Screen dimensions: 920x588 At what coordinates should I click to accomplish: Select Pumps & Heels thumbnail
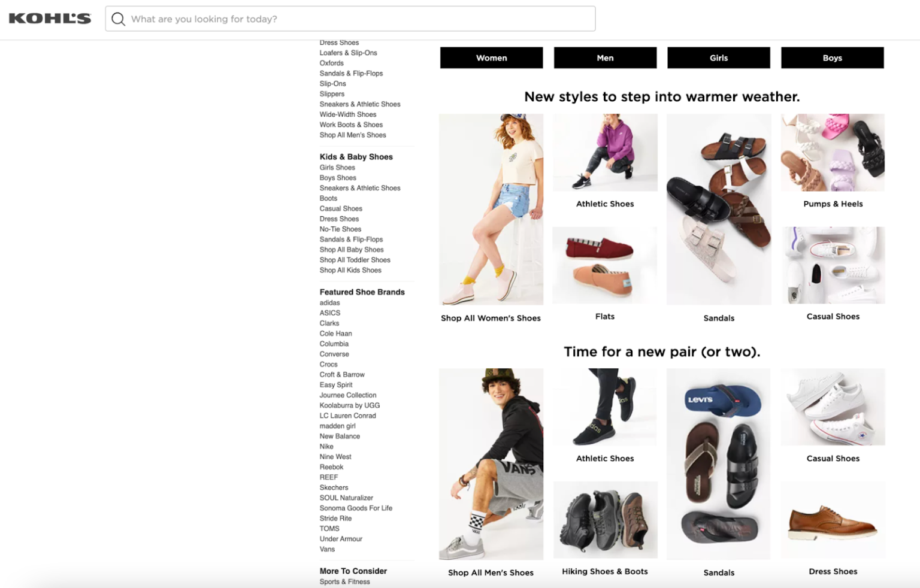(833, 153)
